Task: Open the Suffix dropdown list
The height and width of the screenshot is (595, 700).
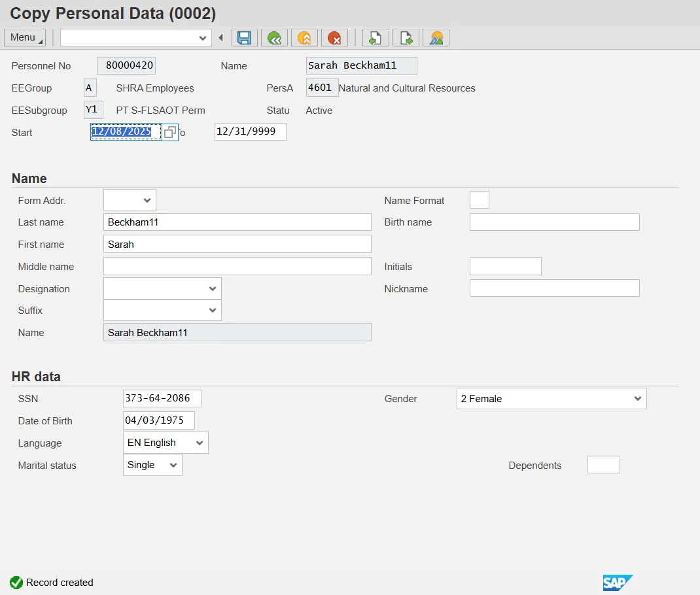Action: (162, 310)
